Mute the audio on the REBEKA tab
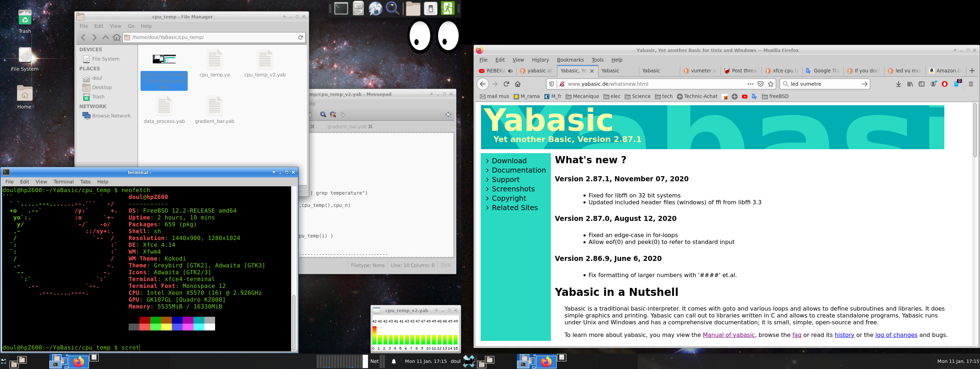 [510, 71]
